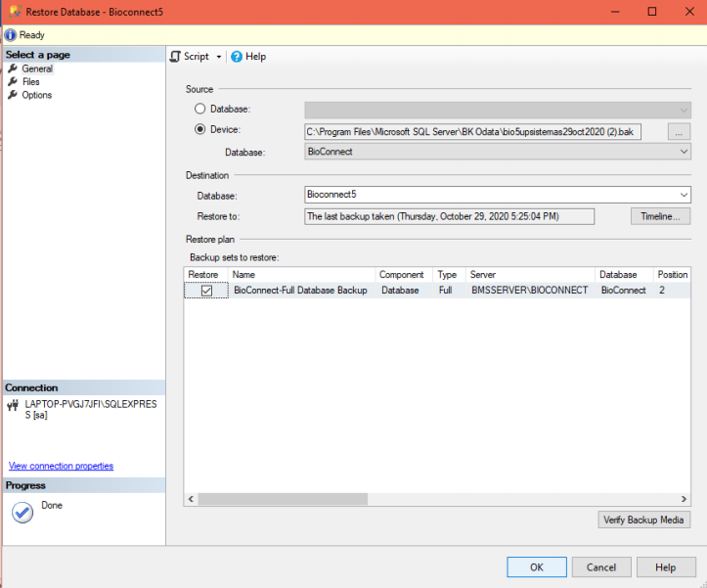Click Verify Backup Media button
707x588 pixels.
click(x=643, y=520)
